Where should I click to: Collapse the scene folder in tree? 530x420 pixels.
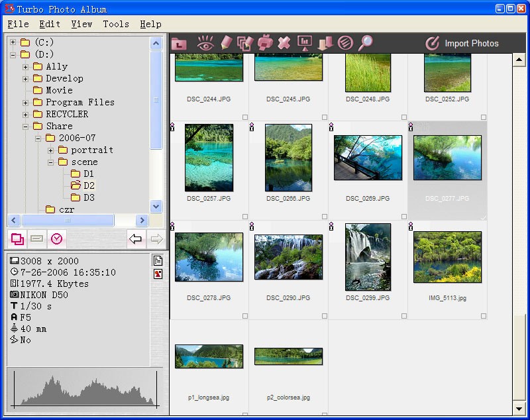coord(50,162)
